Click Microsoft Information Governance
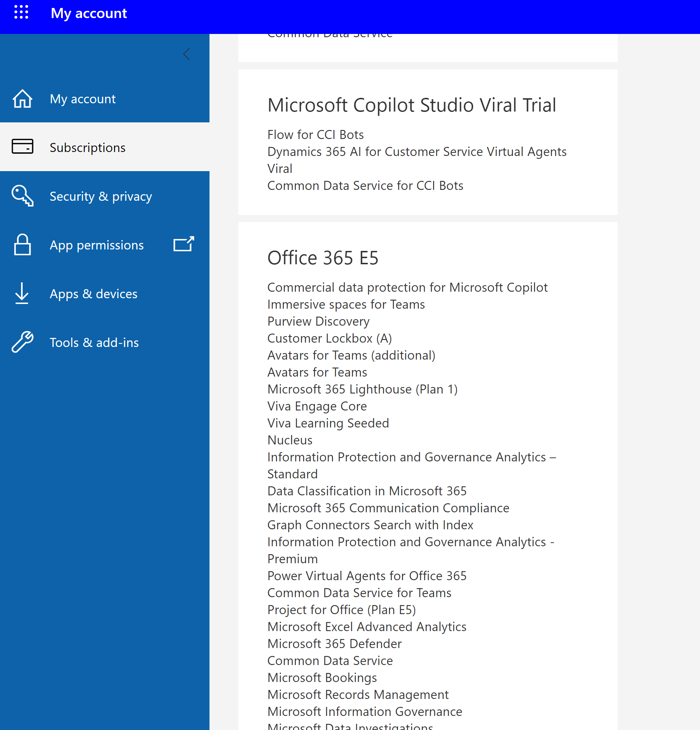 pyautogui.click(x=364, y=711)
